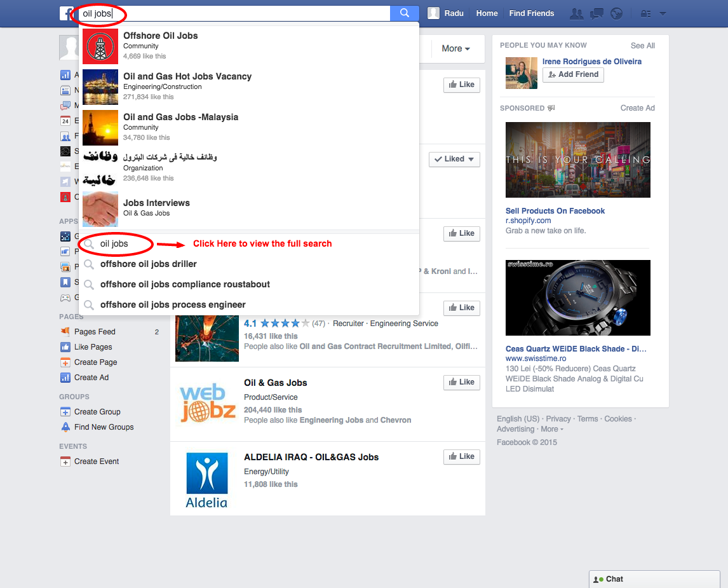
Task: Open Irene Rodrigues de Oliveira profile link
Action: click(x=592, y=61)
